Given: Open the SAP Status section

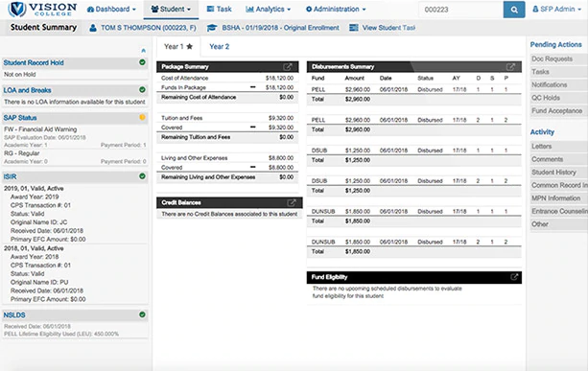Looking at the screenshot, I should click(x=20, y=118).
